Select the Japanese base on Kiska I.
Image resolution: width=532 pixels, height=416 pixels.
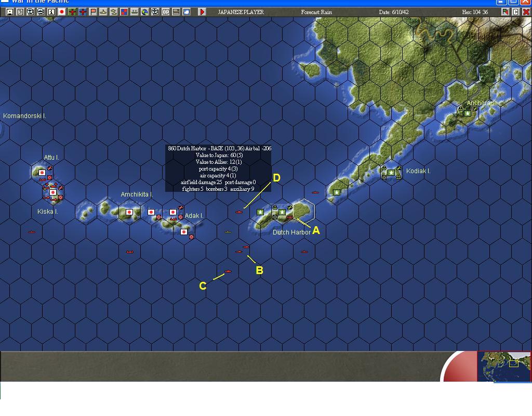coord(53,192)
